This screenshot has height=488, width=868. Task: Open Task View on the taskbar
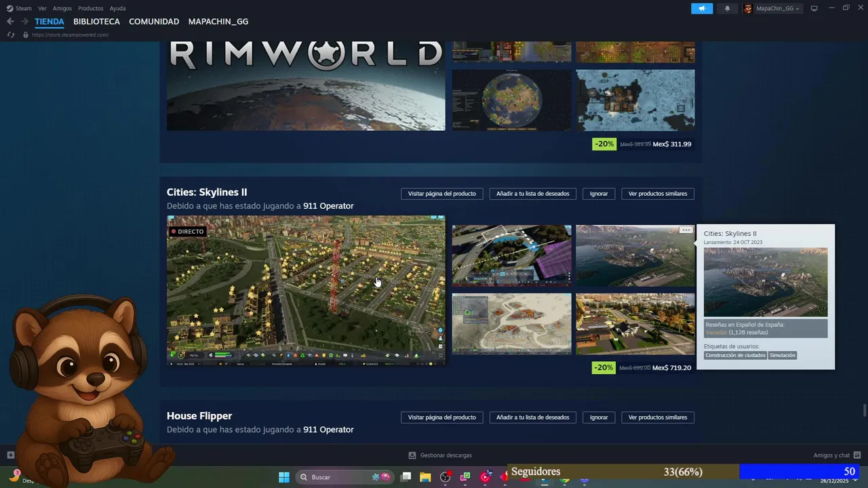pos(406,477)
